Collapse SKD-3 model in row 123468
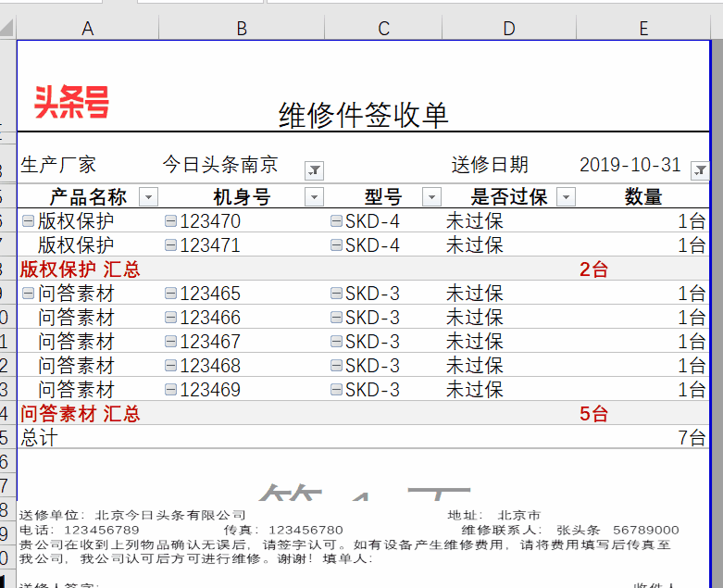The height and width of the screenshot is (588, 723). point(336,366)
